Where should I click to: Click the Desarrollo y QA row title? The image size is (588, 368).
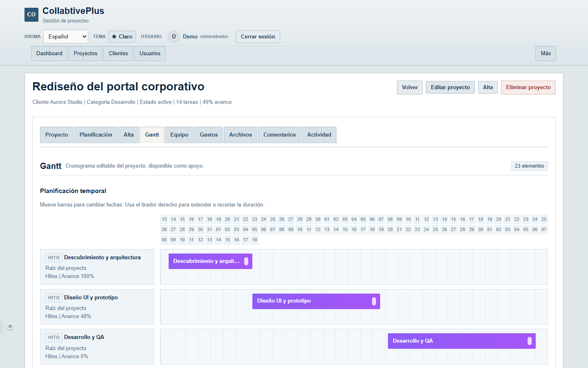[84, 337]
